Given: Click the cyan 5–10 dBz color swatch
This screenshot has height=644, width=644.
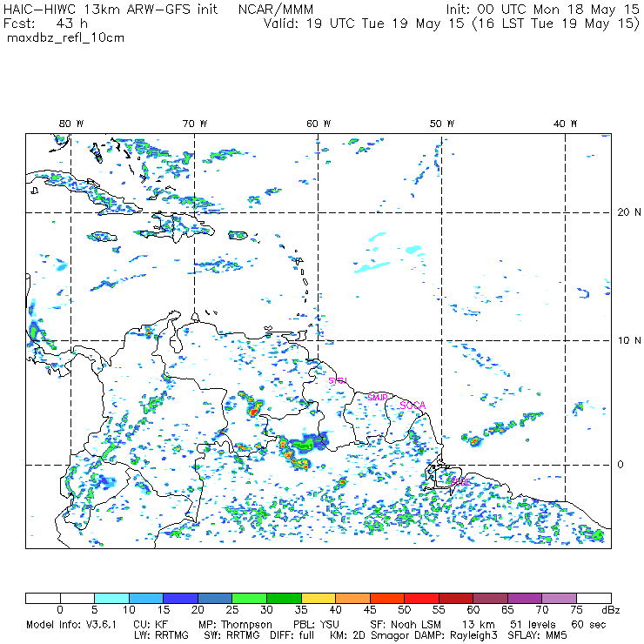Looking at the screenshot, I should pyautogui.click(x=111, y=598).
